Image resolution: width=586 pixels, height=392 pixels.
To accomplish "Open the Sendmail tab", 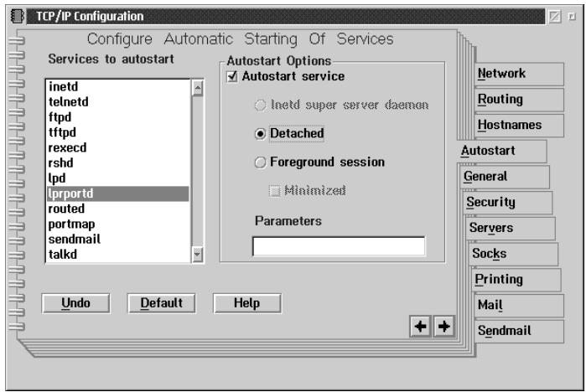I will [519, 331].
